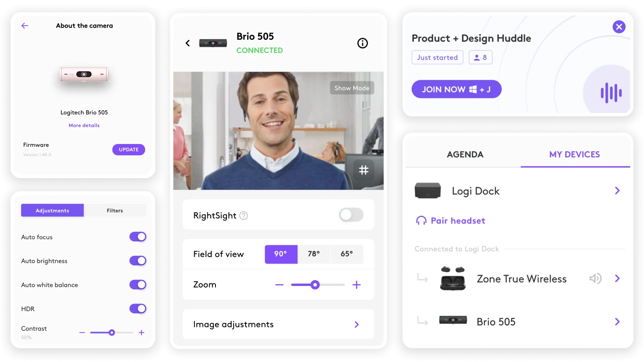644x362 pixels.
Task: Increase contrast with the plus icon
Action: (x=141, y=333)
